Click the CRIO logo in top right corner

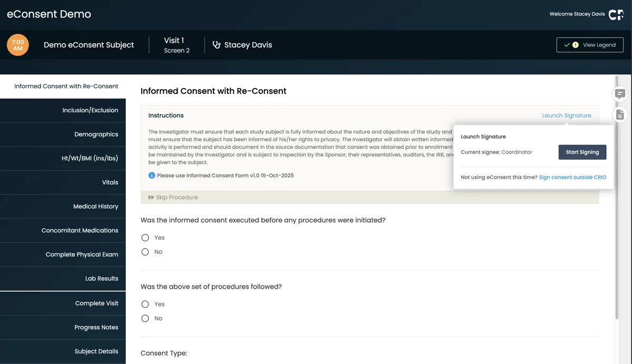pyautogui.click(x=615, y=14)
